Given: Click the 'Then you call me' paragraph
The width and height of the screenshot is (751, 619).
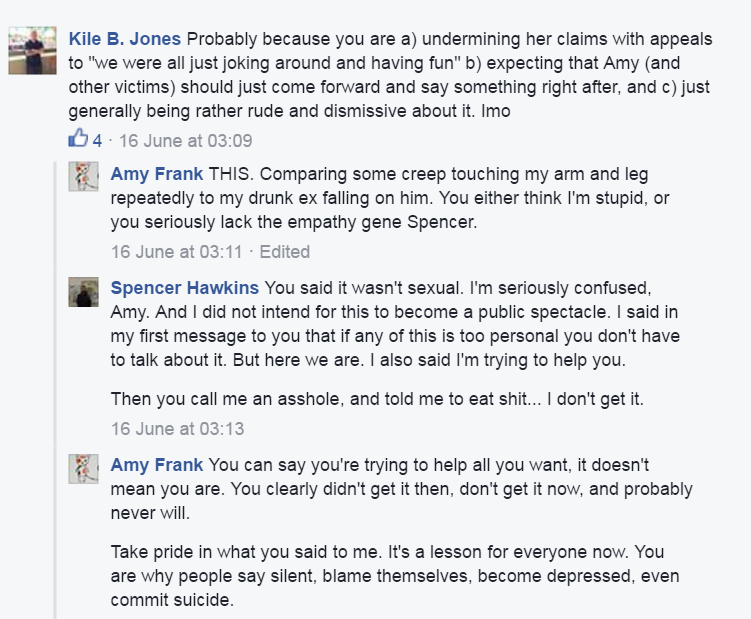Looking at the screenshot, I should pos(377,399).
